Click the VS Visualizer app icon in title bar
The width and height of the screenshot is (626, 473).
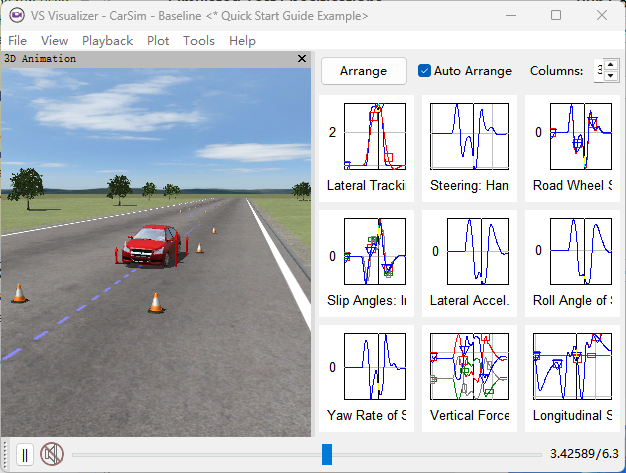(x=16, y=16)
